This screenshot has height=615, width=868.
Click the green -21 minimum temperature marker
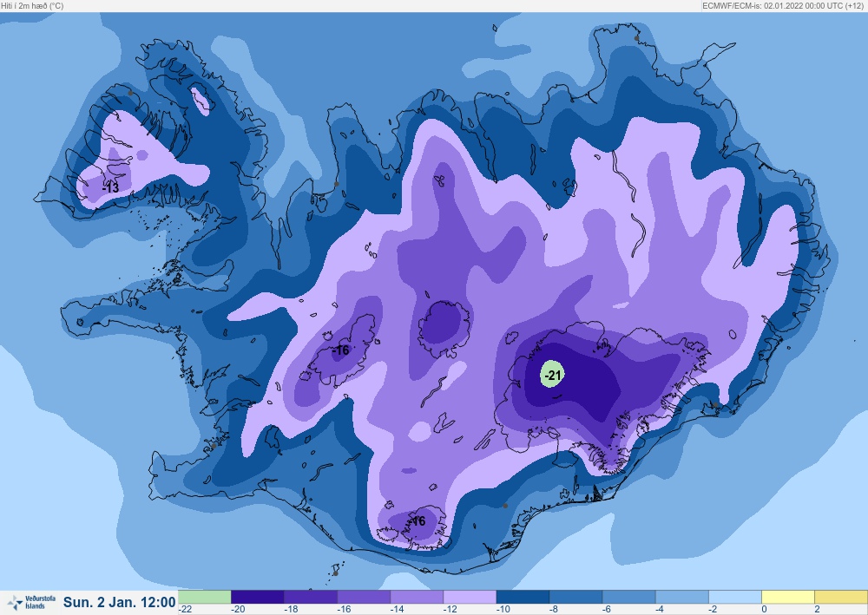(x=552, y=375)
